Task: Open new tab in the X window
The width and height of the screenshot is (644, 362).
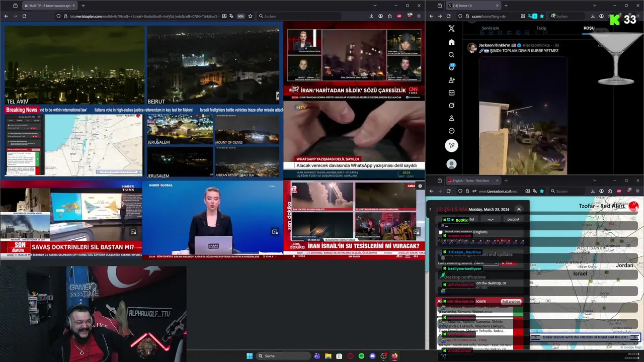Action: point(506,6)
